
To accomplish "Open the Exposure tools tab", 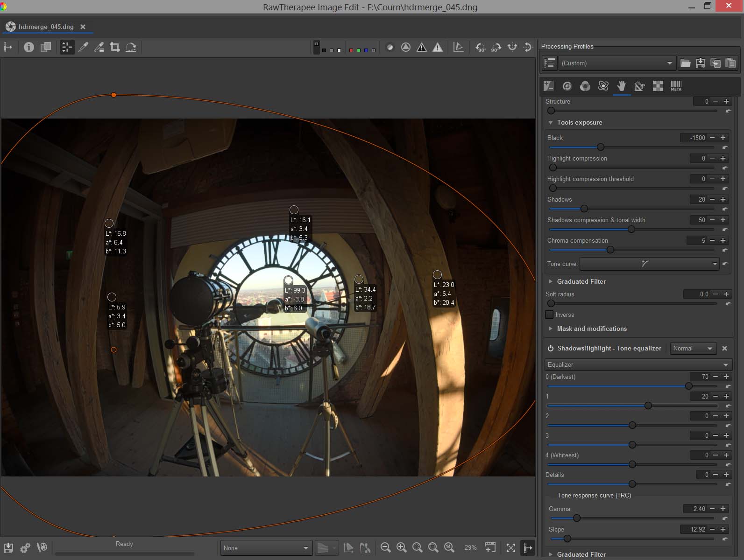I will tap(549, 86).
